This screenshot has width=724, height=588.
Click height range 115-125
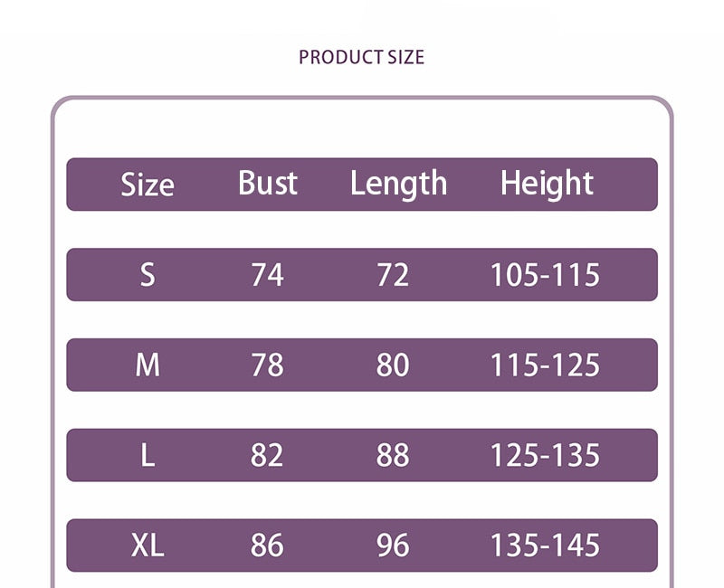[x=545, y=365]
